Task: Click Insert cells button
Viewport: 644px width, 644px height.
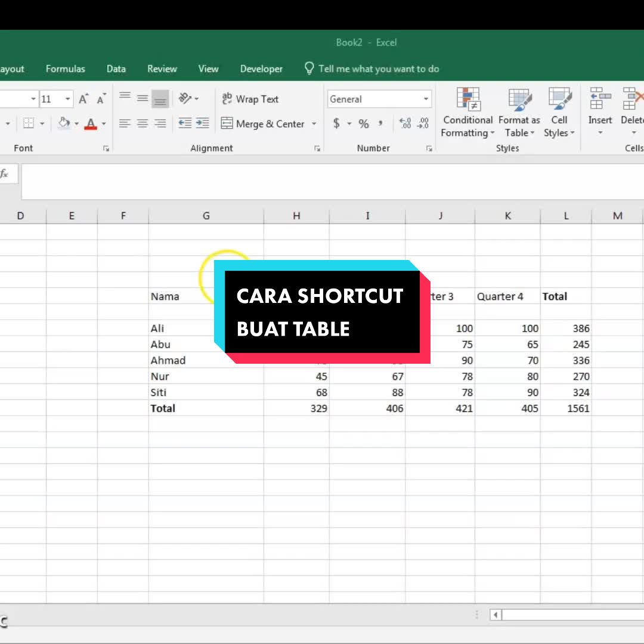Action: pyautogui.click(x=600, y=105)
